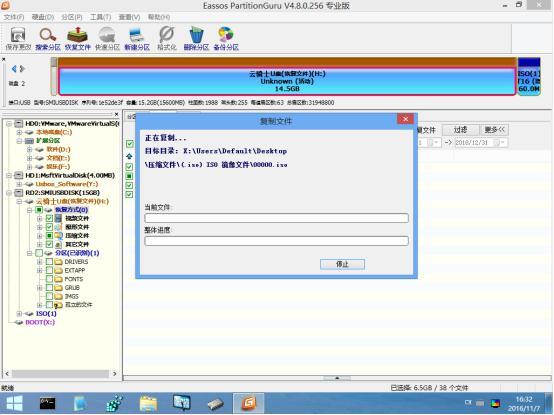The image size is (554, 415).
Task: Expand the DRIVERS folder node
Action: pyautogui.click(x=40, y=262)
